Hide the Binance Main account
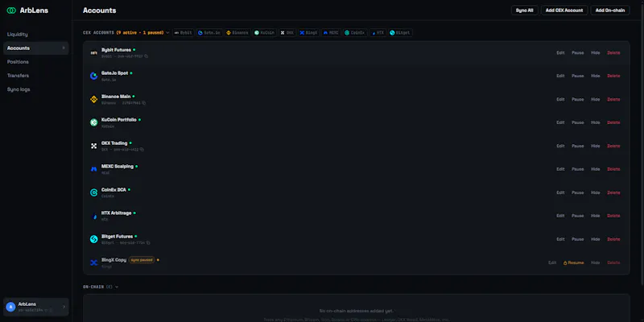 tap(595, 99)
